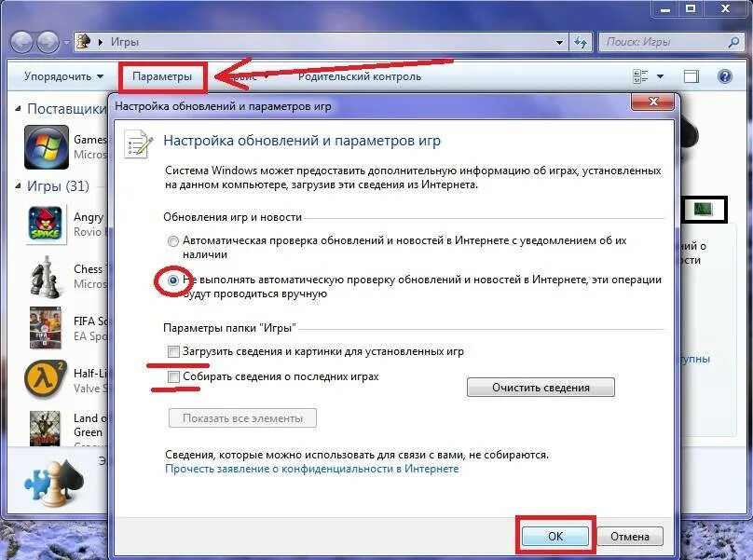Image resolution: width=753 pixels, height=560 pixels.
Task: Open the Angry Birds Space game icon
Action: point(46,225)
